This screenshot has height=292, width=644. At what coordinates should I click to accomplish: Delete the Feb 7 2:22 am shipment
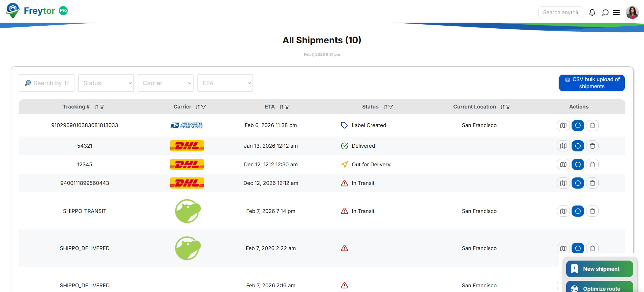593,248
